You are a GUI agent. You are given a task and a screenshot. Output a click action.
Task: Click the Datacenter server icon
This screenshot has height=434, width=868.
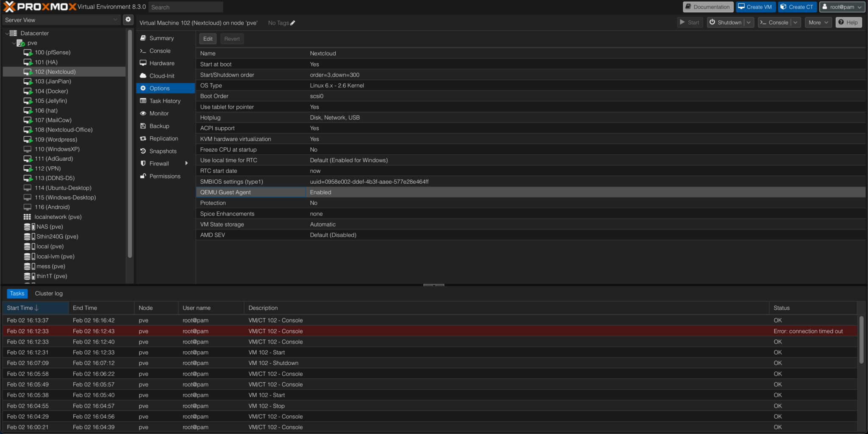point(14,33)
